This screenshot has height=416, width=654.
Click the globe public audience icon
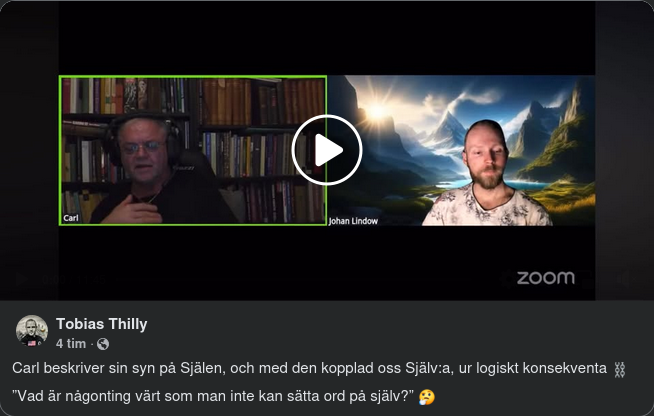click(103, 344)
